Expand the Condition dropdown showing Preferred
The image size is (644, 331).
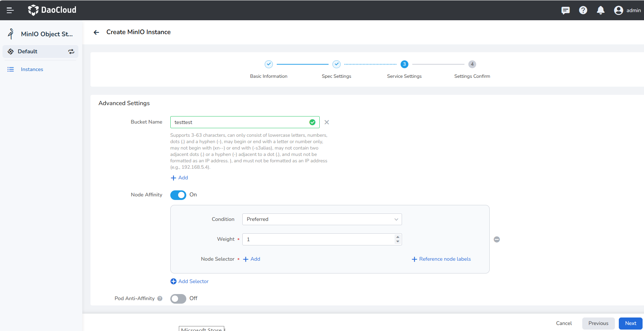coord(322,219)
